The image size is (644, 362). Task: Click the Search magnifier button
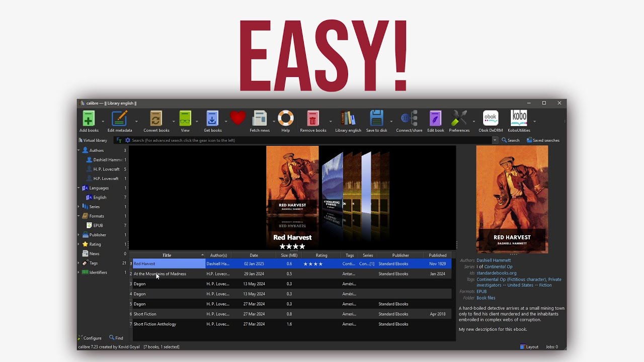pyautogui.click(x=510, y=140)
